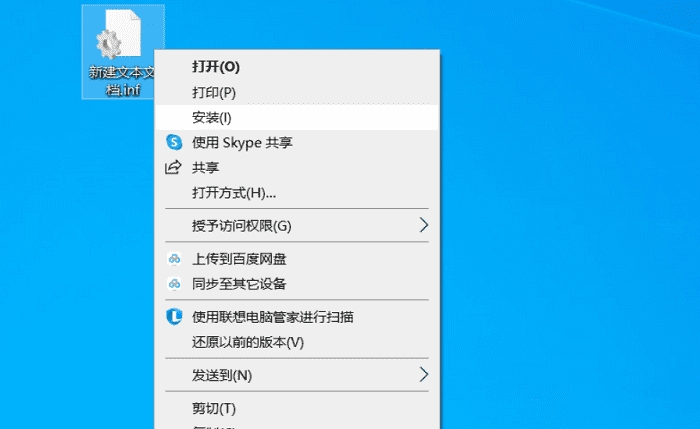
Task: Select 同步至其它设备 menu entry
Action: point(297,284)
